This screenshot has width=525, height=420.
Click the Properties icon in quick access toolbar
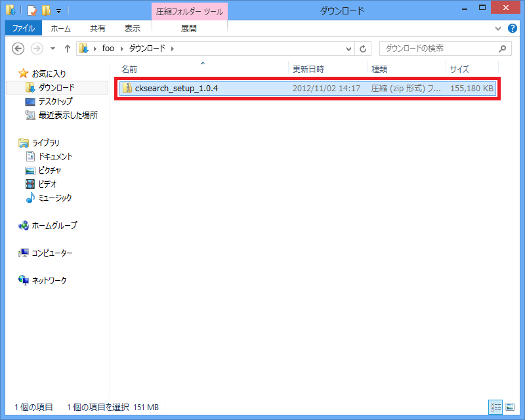tap(31, 10)
